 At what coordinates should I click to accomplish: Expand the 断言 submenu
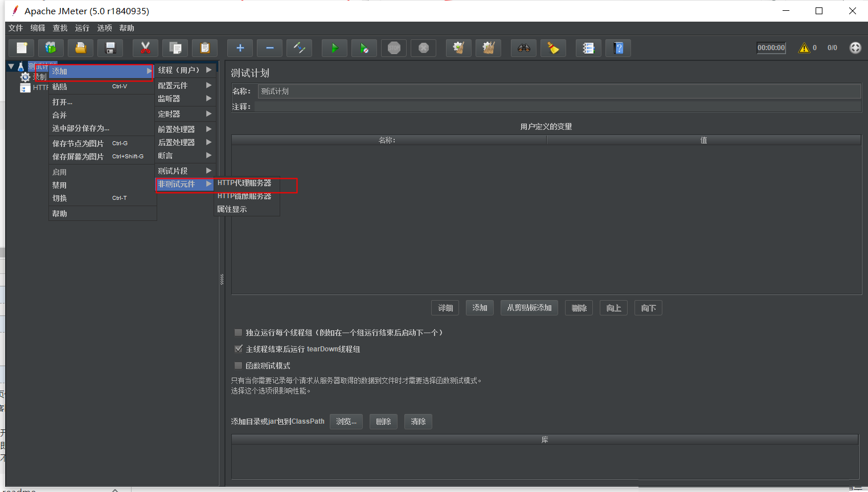[x=185, y=155]
